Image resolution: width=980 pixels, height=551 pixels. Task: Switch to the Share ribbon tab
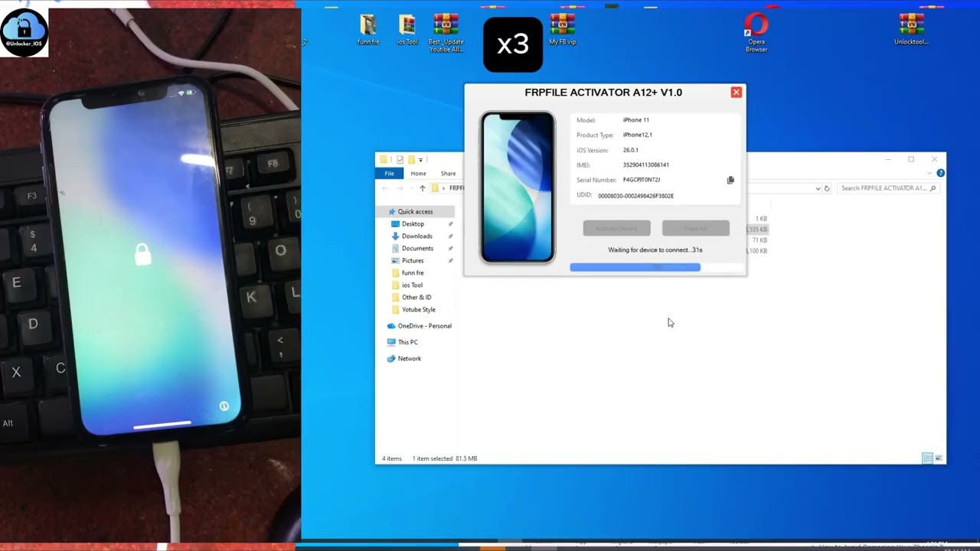pyautogui.click(x=448, y=174)
